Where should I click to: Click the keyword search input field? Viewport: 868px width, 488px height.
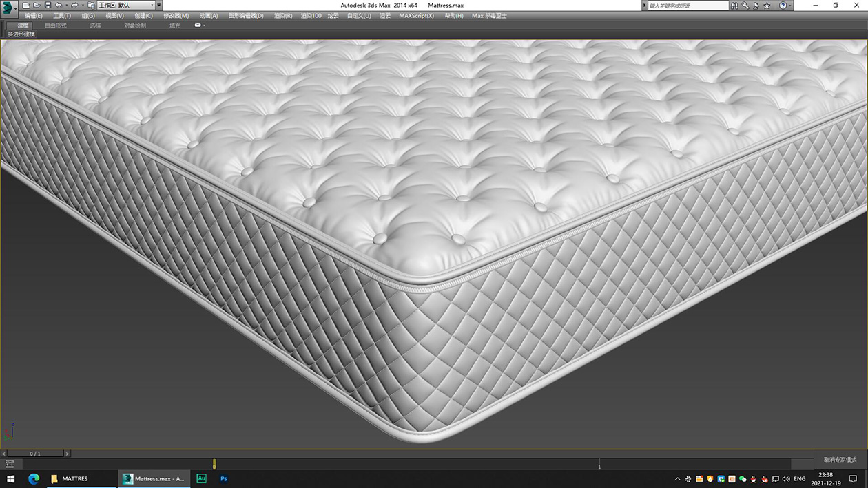click(688, 6)
